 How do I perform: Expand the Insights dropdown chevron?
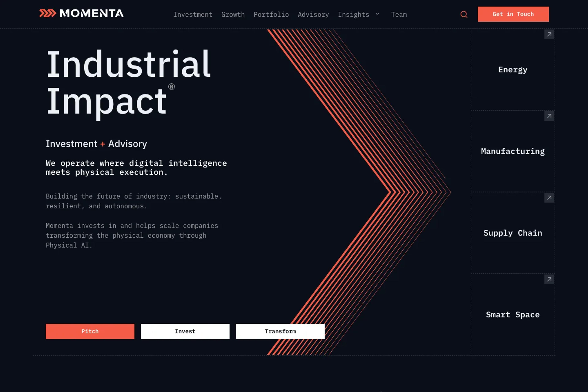[377, 14]
